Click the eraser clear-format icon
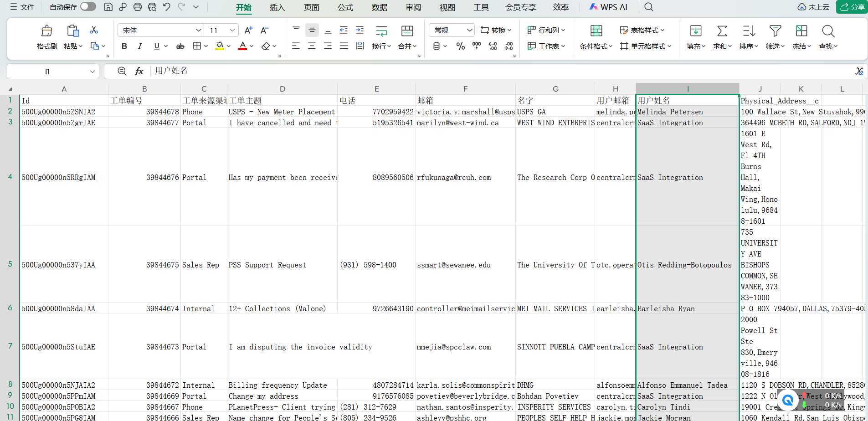The width and height of the screenshot is (868, 421). click(266, 46)
